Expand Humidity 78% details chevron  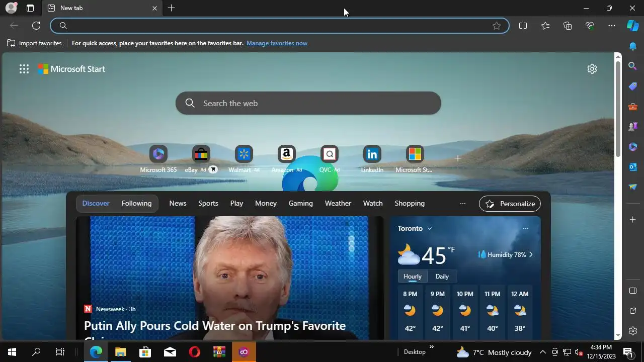tap(531, 255)
